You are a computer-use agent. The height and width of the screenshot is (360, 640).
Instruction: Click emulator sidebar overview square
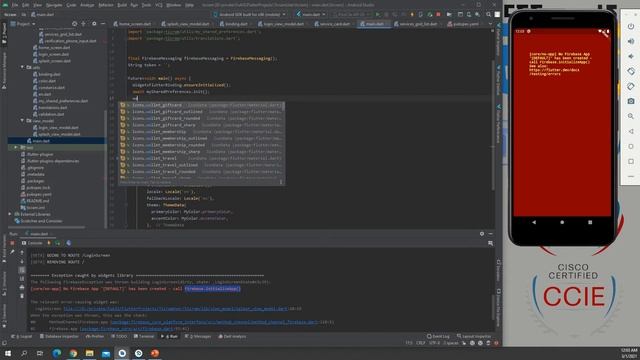631,161
